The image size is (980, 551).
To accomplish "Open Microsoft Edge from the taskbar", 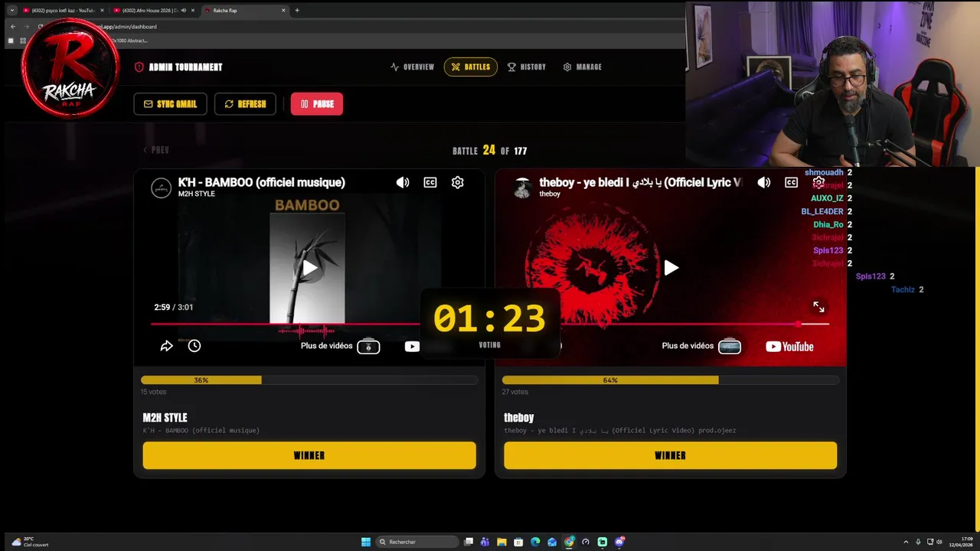I will pyautogui.click(x=535, y=542).
